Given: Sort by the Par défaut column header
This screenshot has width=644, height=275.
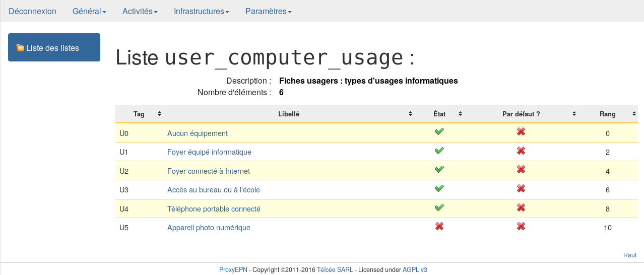Looking at the screenshot, I should pos(521,114).
